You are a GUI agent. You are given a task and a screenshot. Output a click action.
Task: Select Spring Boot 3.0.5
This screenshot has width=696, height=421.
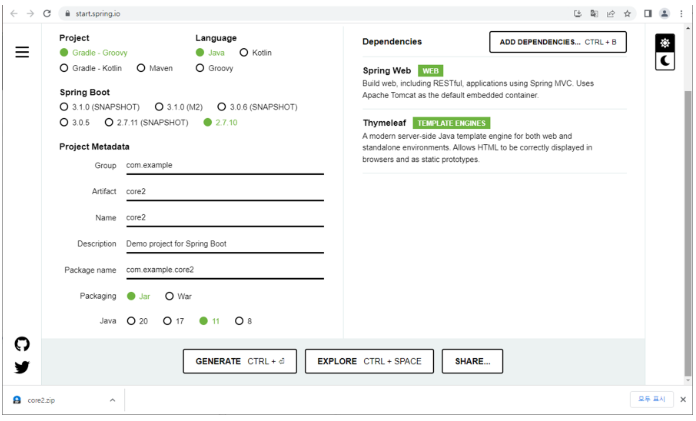tap(75, 123)
